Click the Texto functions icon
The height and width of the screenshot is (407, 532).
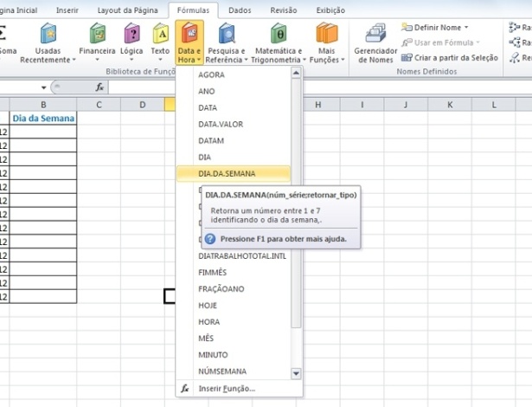pyautogui.click(x=160, y=36)
